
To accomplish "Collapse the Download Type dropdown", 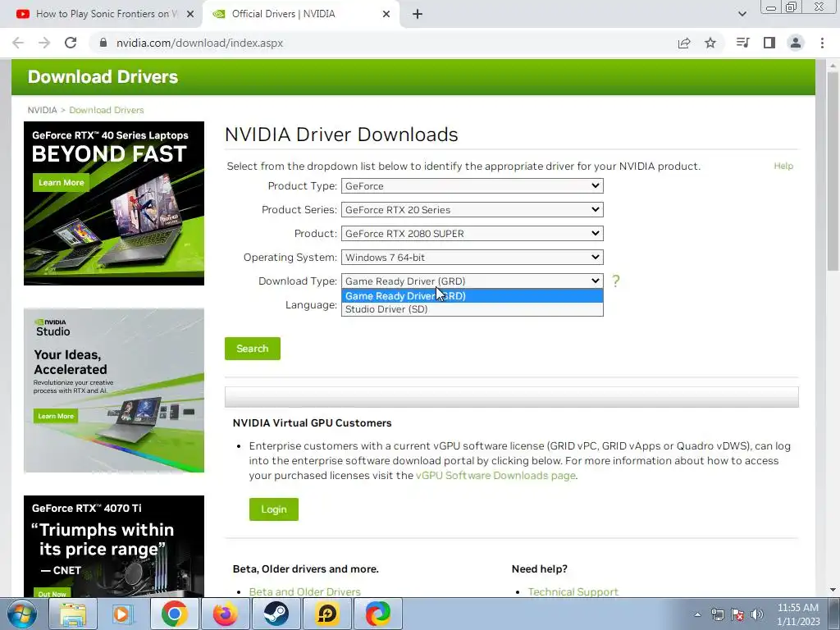I will [472, 281].
